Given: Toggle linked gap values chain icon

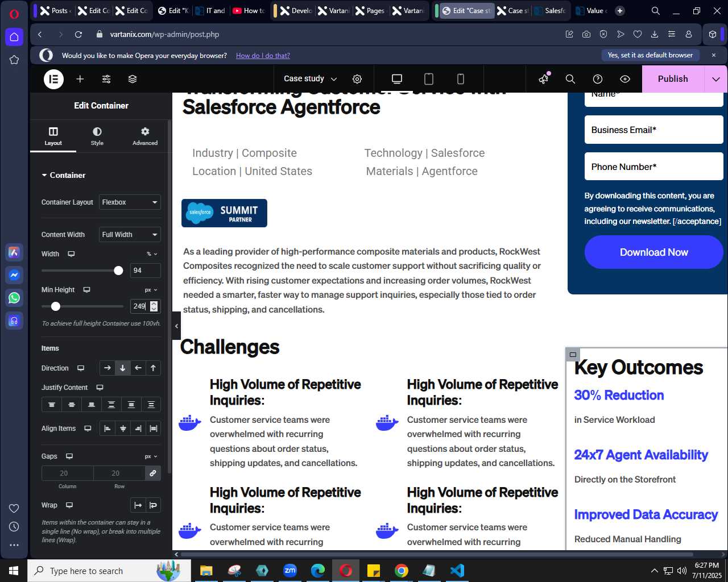Looking at the screenshot, I should point(153,473).
